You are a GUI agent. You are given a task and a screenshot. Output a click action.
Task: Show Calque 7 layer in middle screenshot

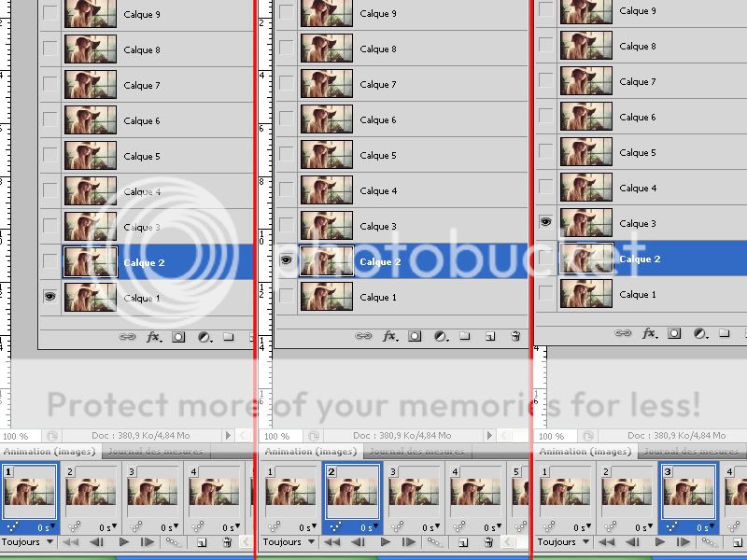tap(286, 83)
